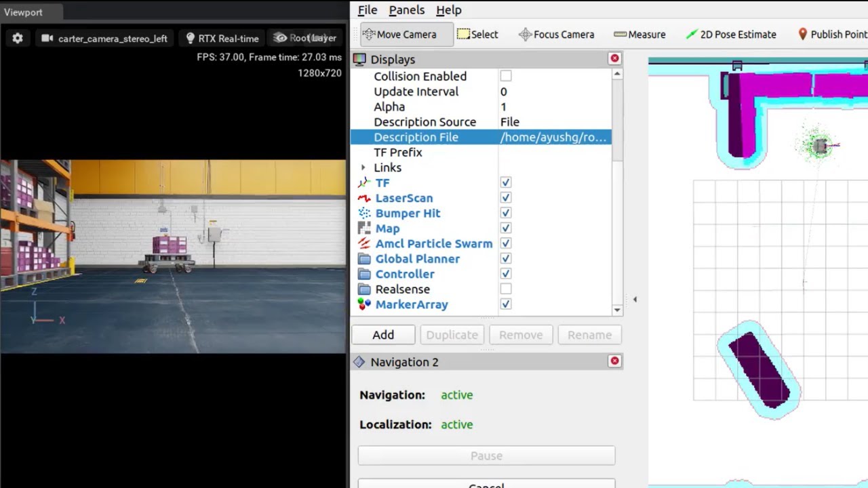The image size is (868, 488).
Task: Open the carter_camera_stereo_left camera selector
Action: pos(104,39)
